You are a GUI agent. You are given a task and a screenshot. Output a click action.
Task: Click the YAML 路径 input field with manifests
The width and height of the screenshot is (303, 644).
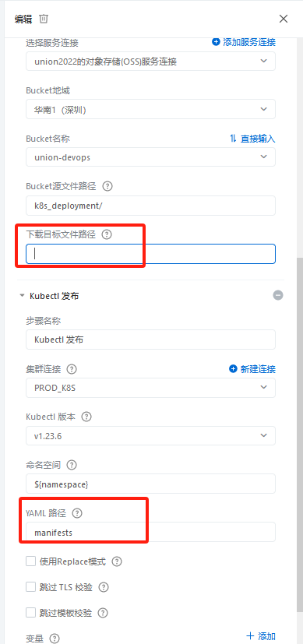pyautogui.click(x=150, y=533)
